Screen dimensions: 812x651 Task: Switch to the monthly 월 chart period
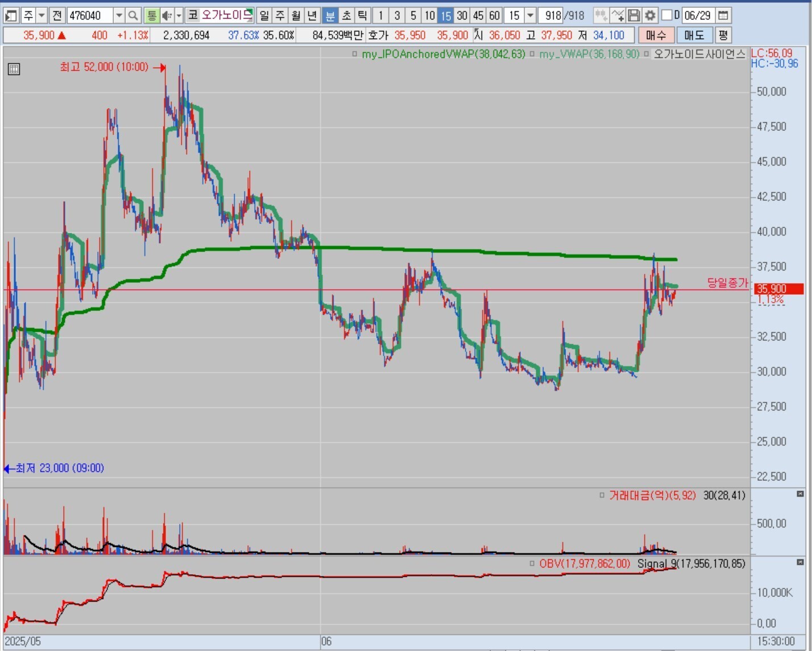pos(296,15)
